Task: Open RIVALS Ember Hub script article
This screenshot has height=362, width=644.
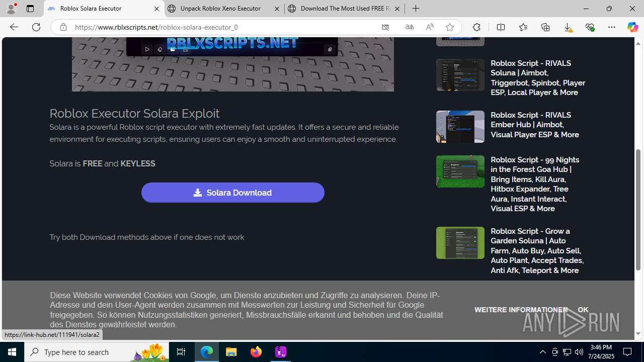Action: coord(534,125)
